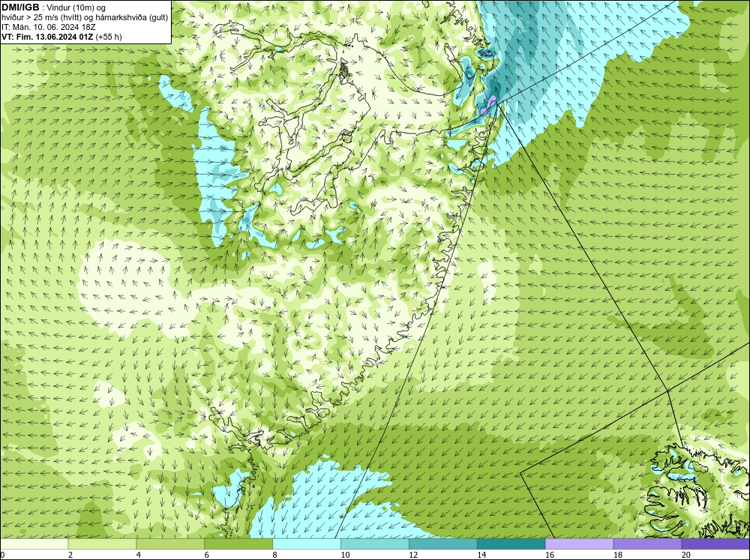This screenshot has height=560, width=750.
Task: Click the 0–2 m/s pale legend swatch
Action: (34, 544)
